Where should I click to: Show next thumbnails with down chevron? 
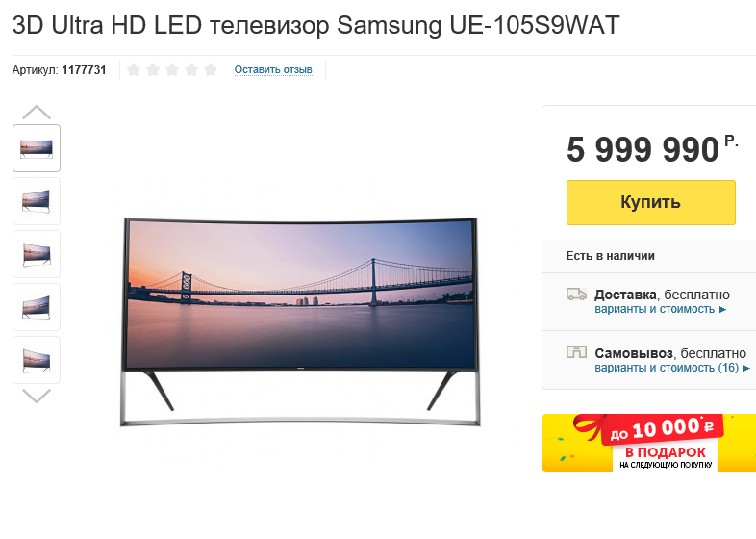pyautogui.click(x=37, y=397)
